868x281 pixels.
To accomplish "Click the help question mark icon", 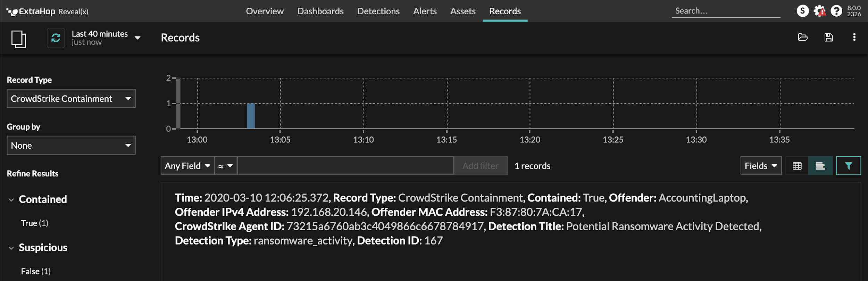I will point(836,11).
